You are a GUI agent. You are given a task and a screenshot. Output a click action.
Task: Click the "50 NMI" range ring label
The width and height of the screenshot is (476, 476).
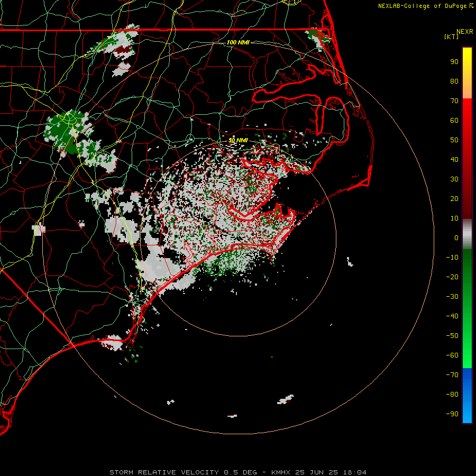coord(238,140)
